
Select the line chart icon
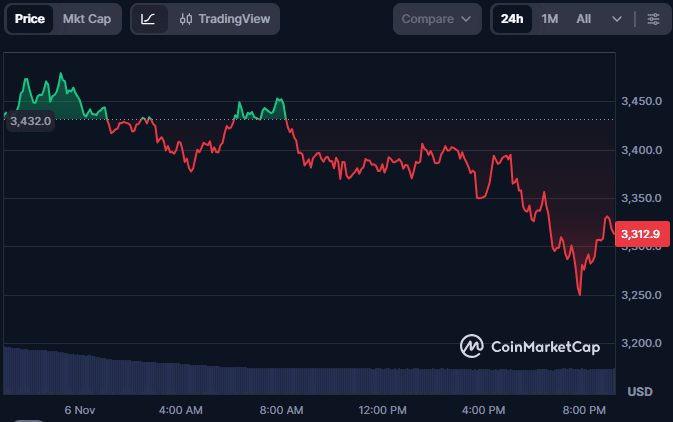[x=148, y=19]
